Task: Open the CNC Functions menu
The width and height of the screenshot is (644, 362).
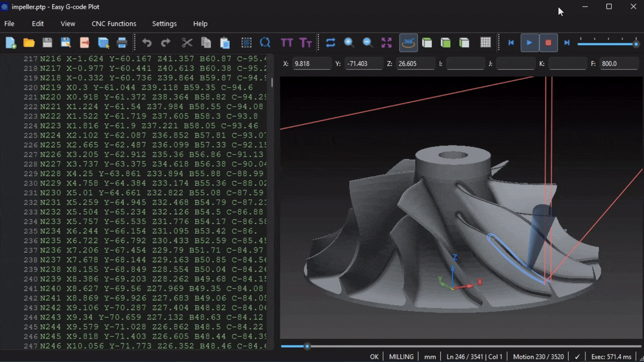Action: tap(114, 24)
